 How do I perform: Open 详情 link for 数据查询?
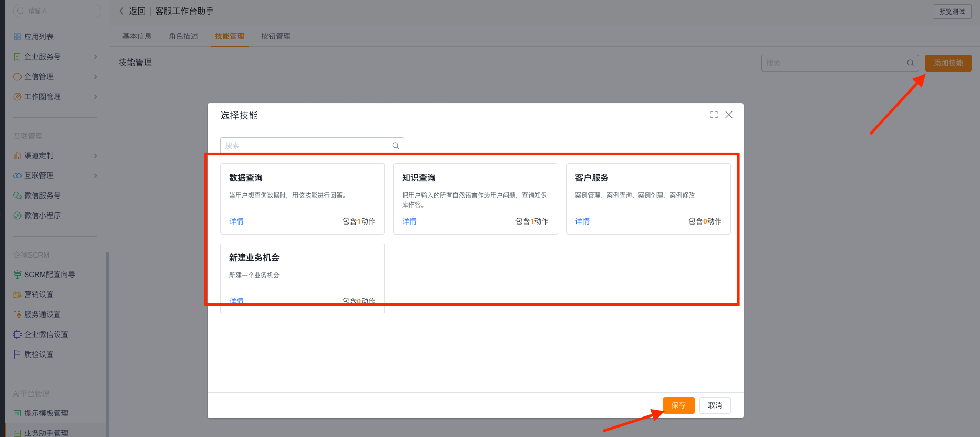click(x=236, y=221)
